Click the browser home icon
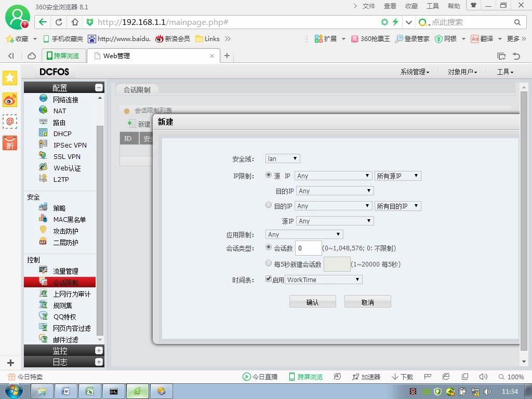Image resolution: width=532 pixels, height=399 pixels. tap(75, 22)
